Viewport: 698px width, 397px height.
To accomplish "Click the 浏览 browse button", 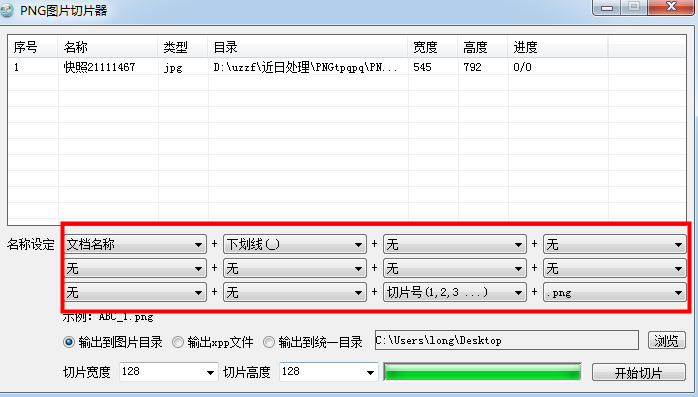I will tap(666, 340).
